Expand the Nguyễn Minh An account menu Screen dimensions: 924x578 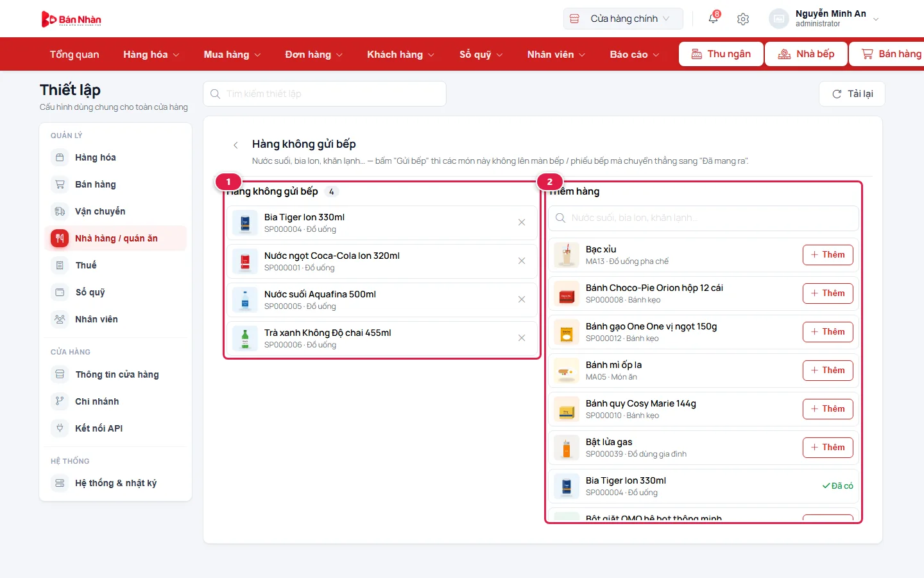pyautogui.click(x=825, y=19)
